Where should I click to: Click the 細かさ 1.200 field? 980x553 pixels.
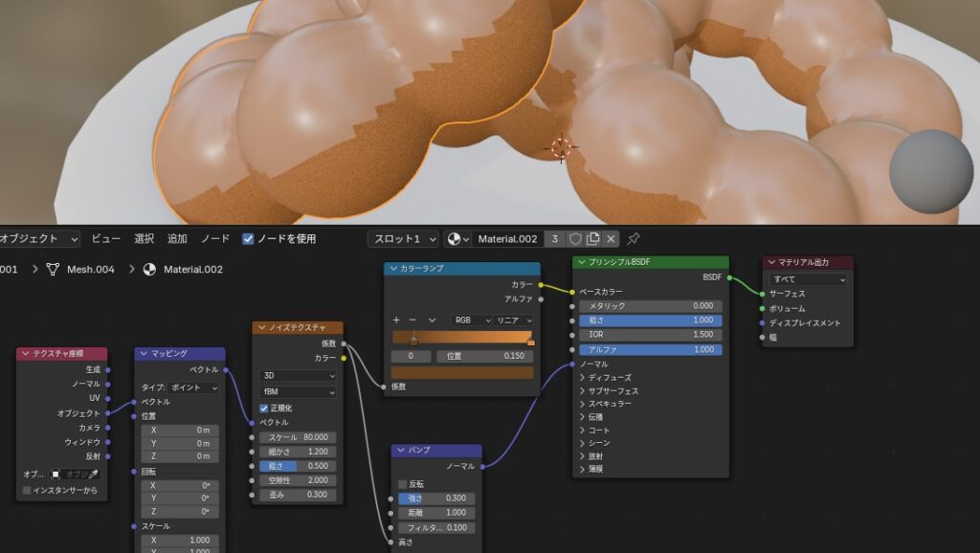point(298,452)
